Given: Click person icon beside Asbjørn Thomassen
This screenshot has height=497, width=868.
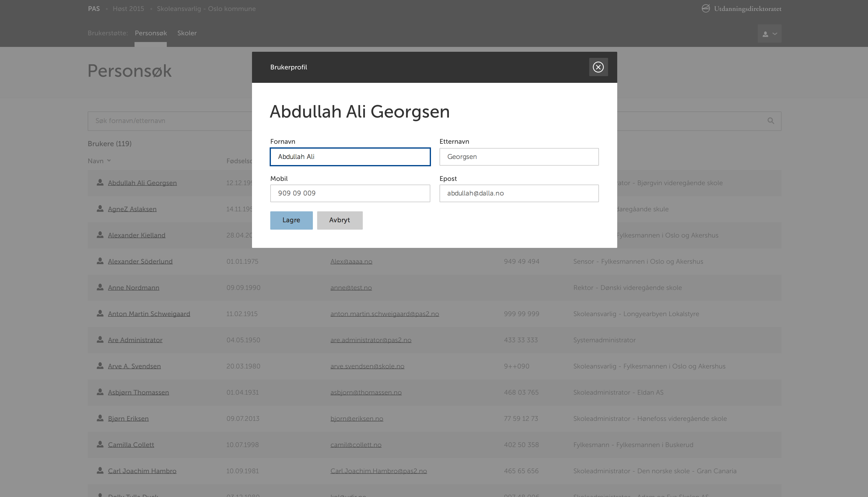Looking at the screenshot, I should pos(100,392).
